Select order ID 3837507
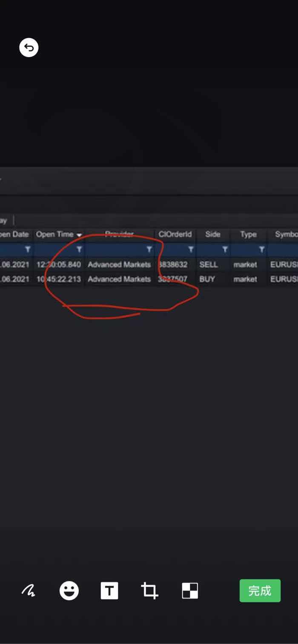 click(172, 279)
